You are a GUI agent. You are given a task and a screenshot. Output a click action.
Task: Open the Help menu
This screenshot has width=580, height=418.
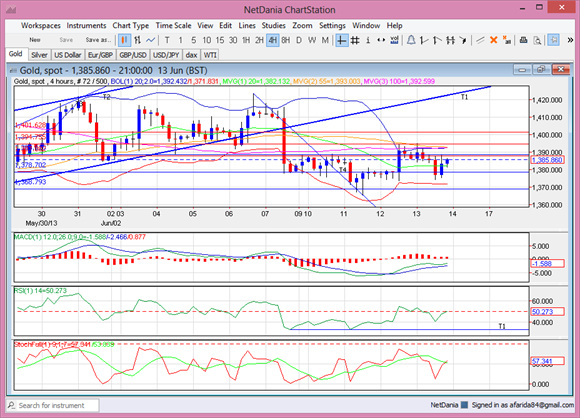pos(394,26)
